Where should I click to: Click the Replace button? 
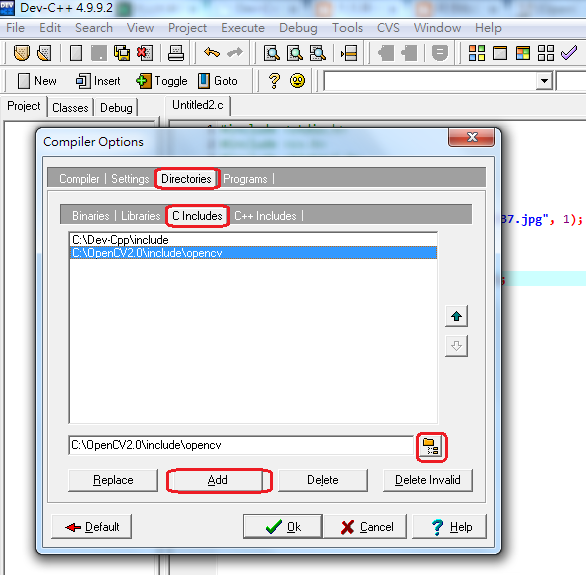(113, 480)
